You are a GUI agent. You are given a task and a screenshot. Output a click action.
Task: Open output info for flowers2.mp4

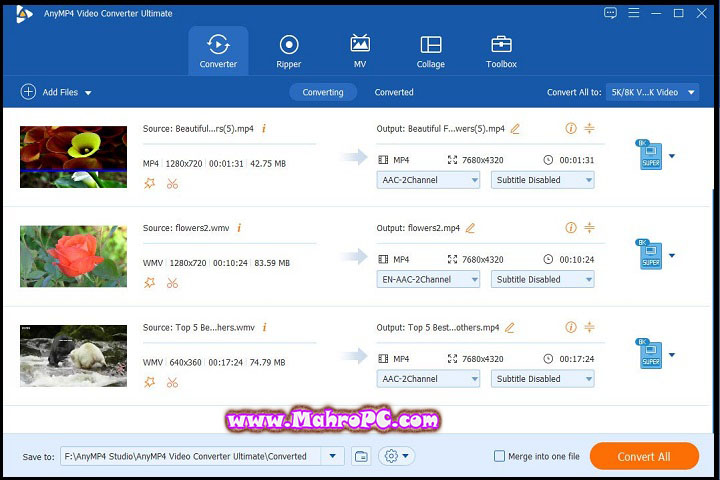point(571,227)
